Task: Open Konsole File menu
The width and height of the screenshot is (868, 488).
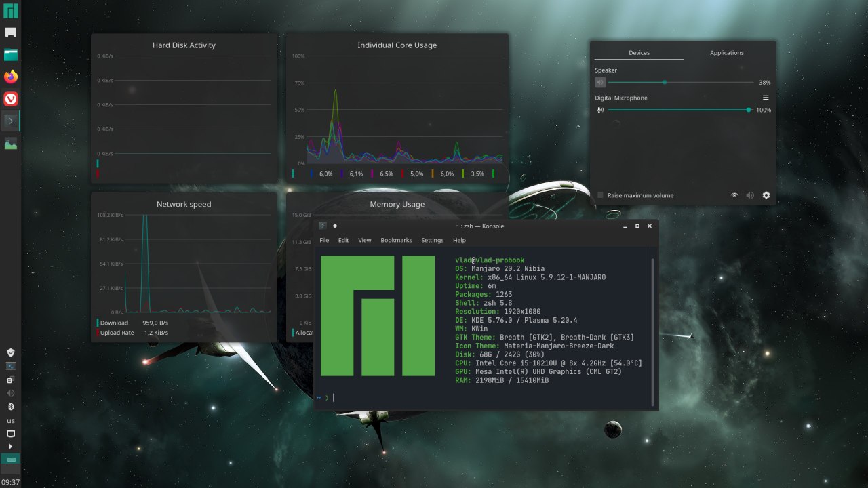Action: [x=324, y=240]
